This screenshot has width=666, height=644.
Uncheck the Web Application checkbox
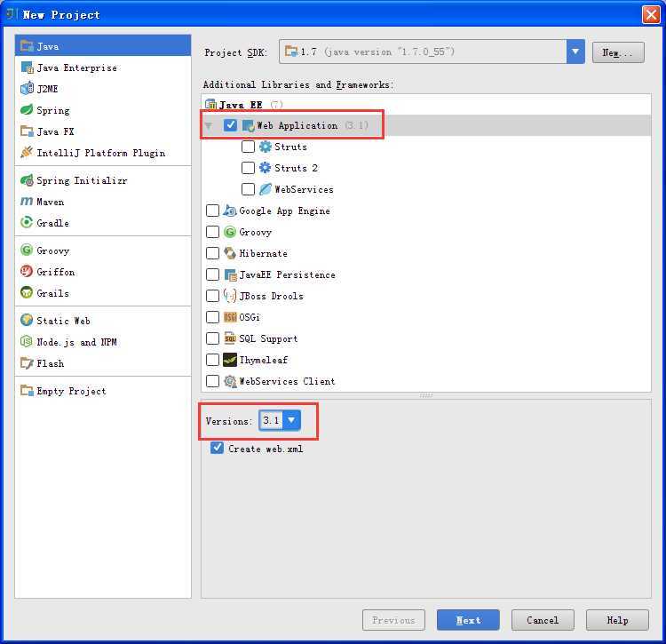pos(230,125)
